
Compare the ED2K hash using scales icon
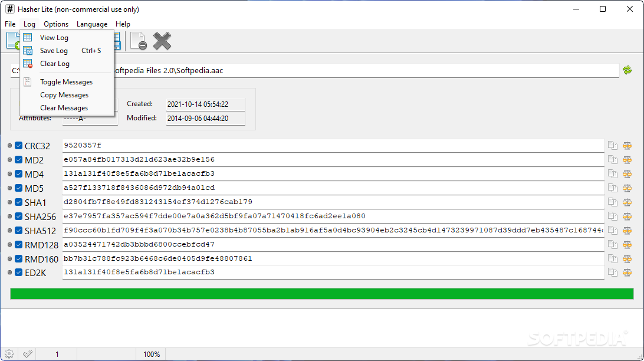tap(627, 273)
